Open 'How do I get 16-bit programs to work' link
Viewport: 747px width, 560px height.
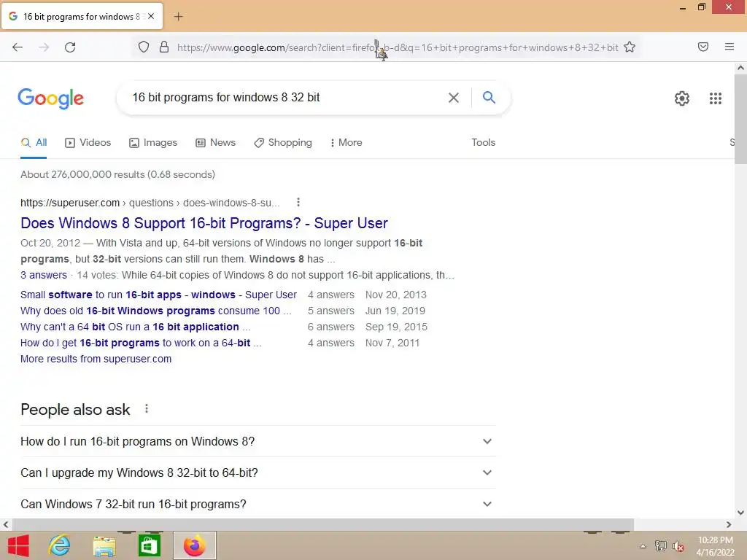coord(141,343)
